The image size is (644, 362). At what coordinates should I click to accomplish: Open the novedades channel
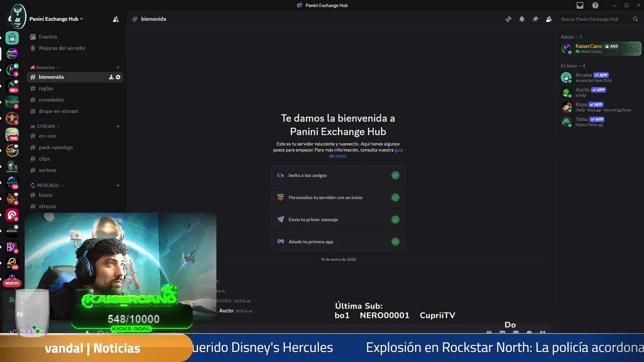click(75, 100)
